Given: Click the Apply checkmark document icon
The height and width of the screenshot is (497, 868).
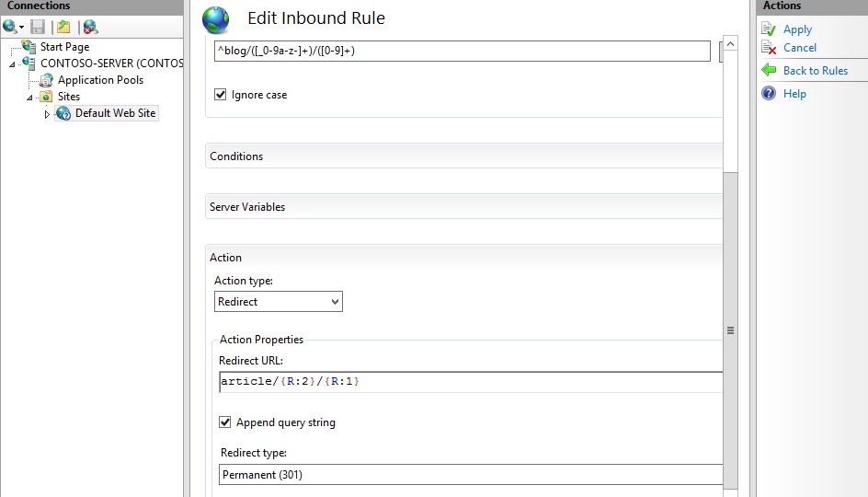Looking at the screenshot, I should pyautogui.click(x=769, y=29).
